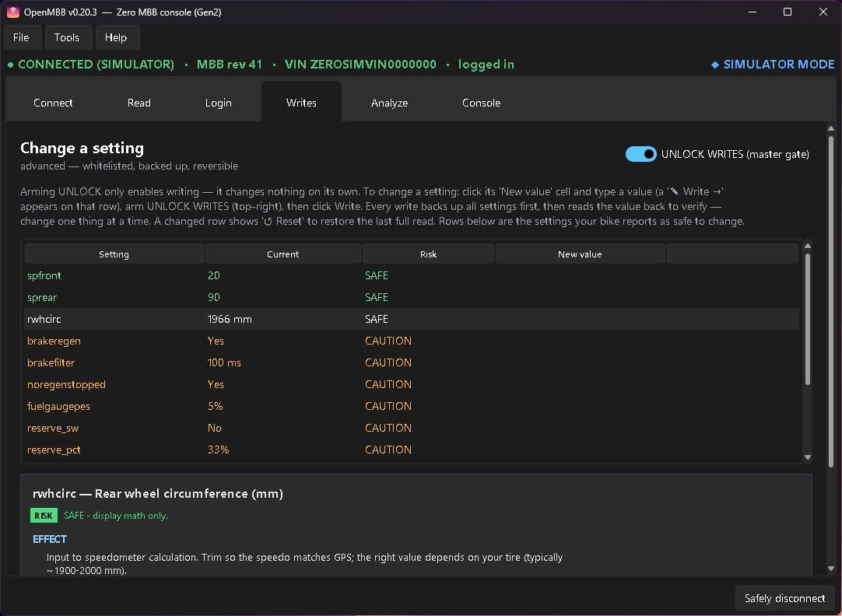Click the VIN ZEROSIMVIN0000000 status text
This screenshot has height=616, width=842.
tap(360, 65)
